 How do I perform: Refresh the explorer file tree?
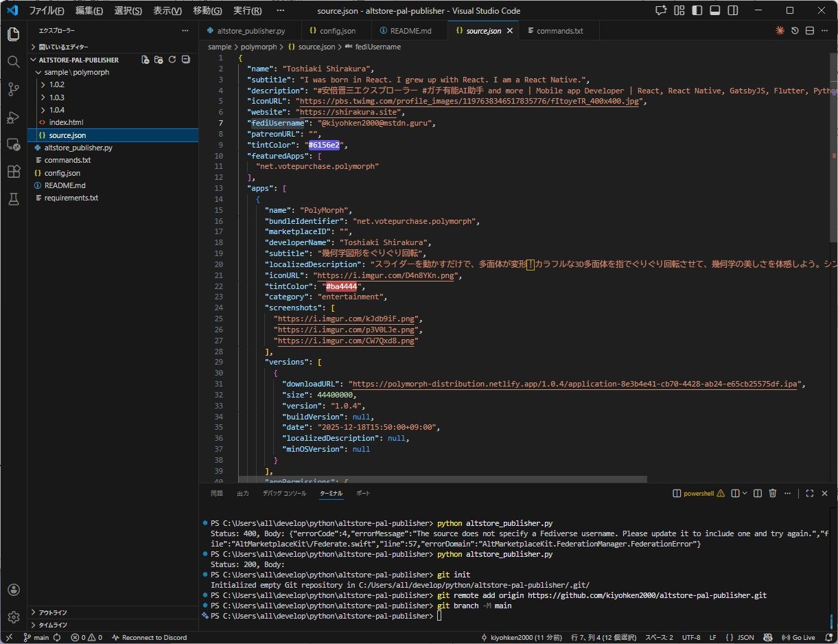[x=172, y=60]
